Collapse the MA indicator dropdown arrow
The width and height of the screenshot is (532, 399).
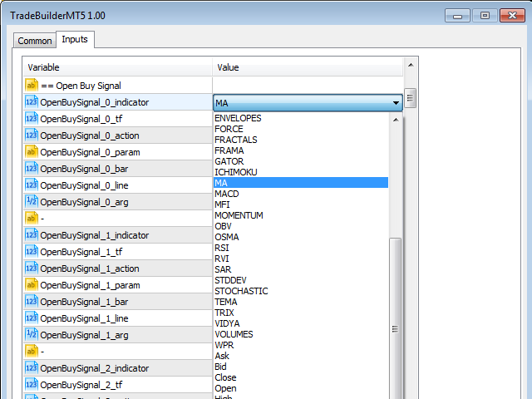click(396, 103)
